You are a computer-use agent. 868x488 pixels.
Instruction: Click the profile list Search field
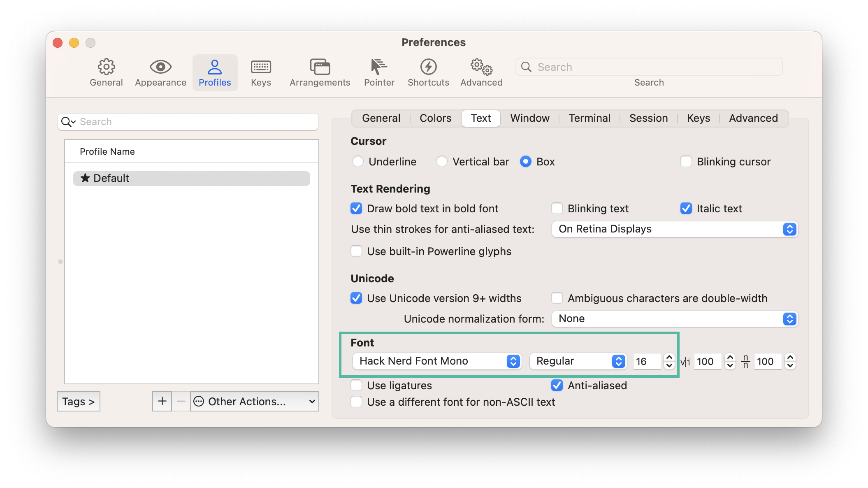tap(188, 122)
